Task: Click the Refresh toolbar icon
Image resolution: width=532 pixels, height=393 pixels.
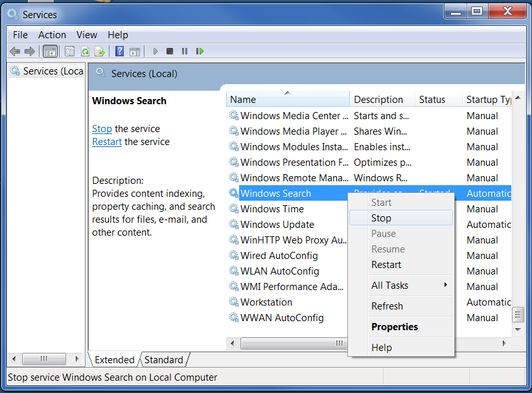Action: (x=85, y=52)
